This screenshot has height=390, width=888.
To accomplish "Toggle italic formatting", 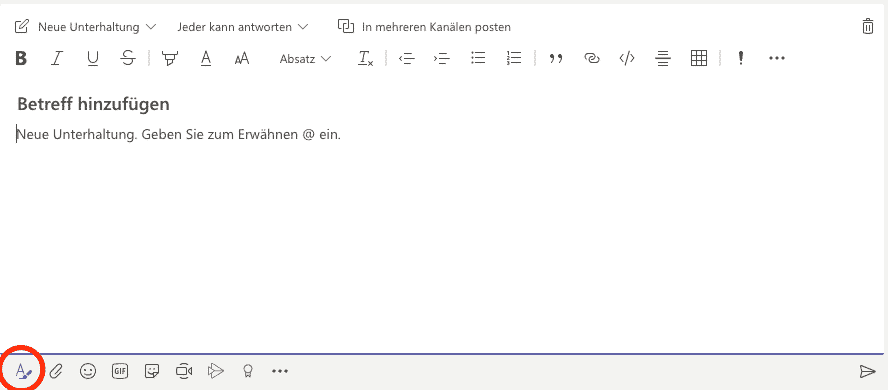I will 56,58.
